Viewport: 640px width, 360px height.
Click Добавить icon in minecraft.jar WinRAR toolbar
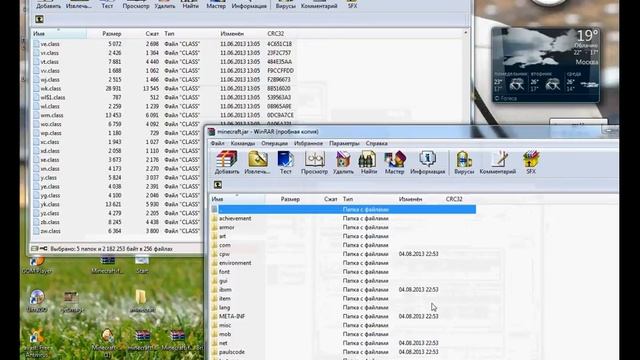point(227,162)
